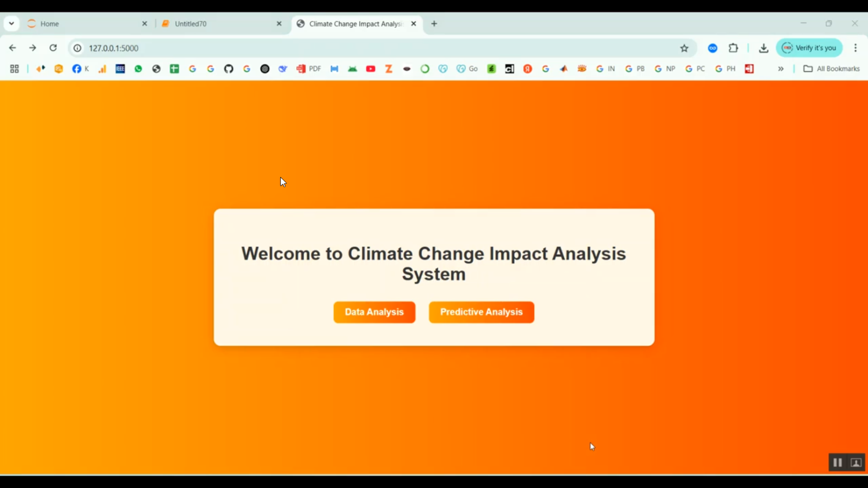Open the All Bookmarks folder
868x488 pixels.
pos(832,69)
